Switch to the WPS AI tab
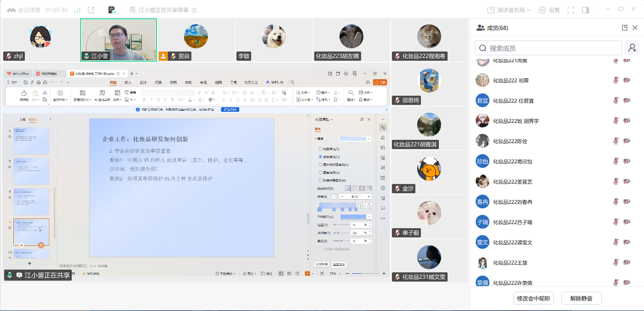The width and height of the screenshot is (644, 311). pos(275,82)
